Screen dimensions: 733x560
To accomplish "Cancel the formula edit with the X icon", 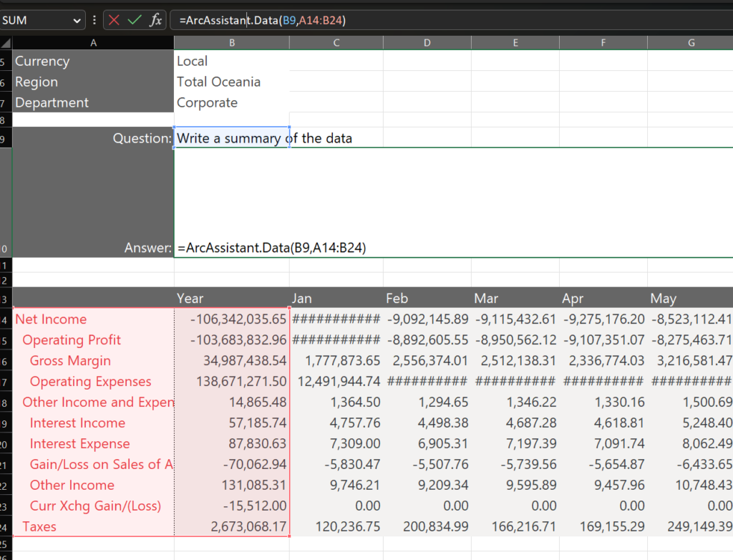I will [115, 20].
